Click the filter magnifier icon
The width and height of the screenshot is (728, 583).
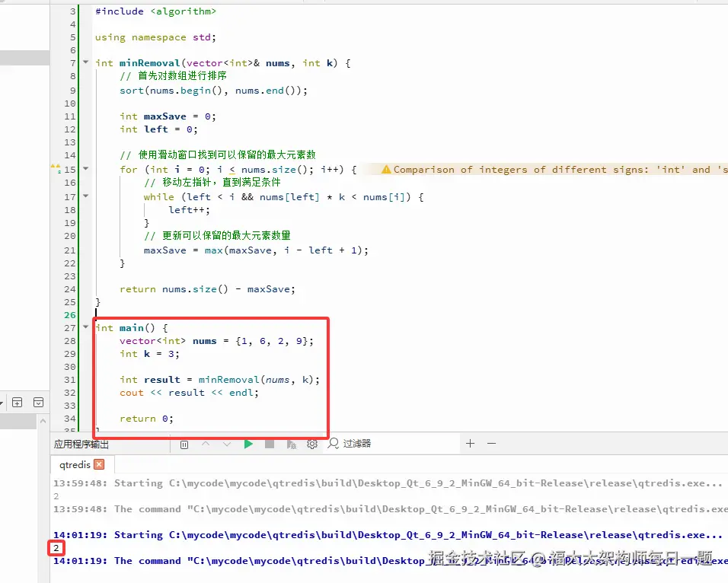pyautogui.click(x=333, y=444)
